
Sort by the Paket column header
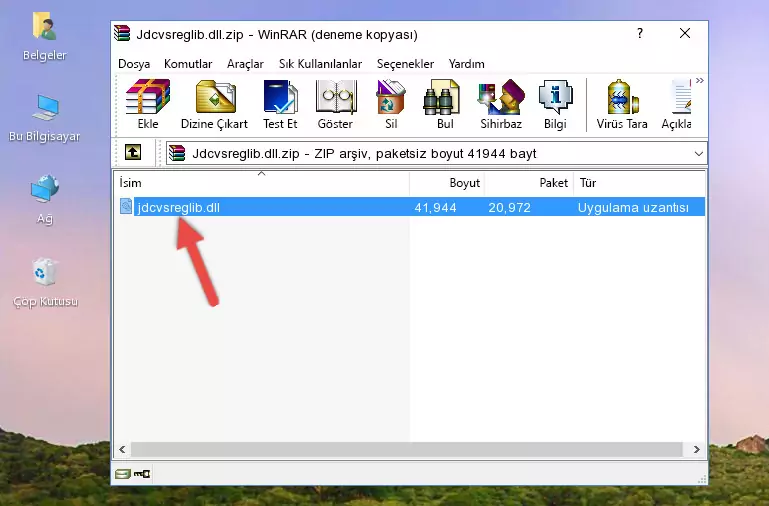pos(529,183)
